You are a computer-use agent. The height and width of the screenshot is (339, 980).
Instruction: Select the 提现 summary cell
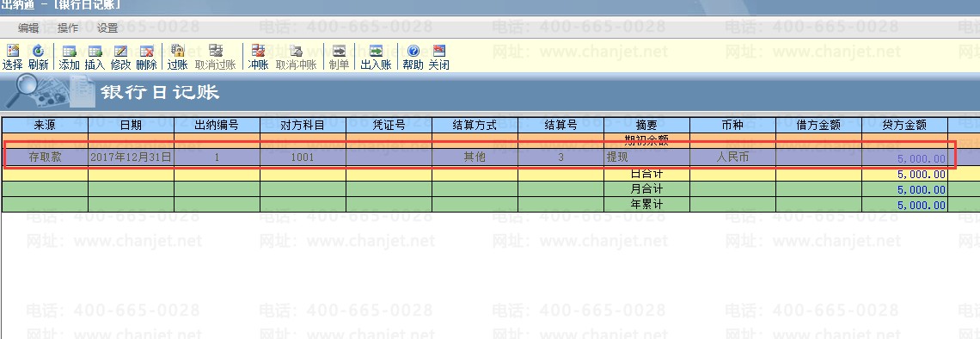tap(646, 157)
